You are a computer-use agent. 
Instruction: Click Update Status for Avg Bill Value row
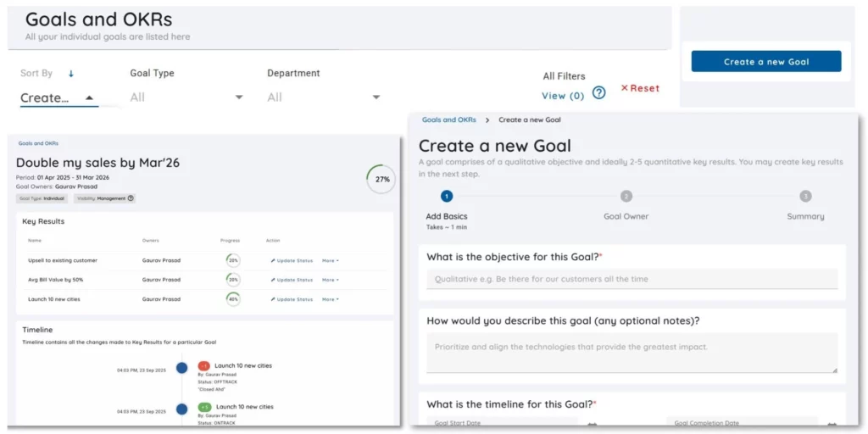tap(292, 280)
